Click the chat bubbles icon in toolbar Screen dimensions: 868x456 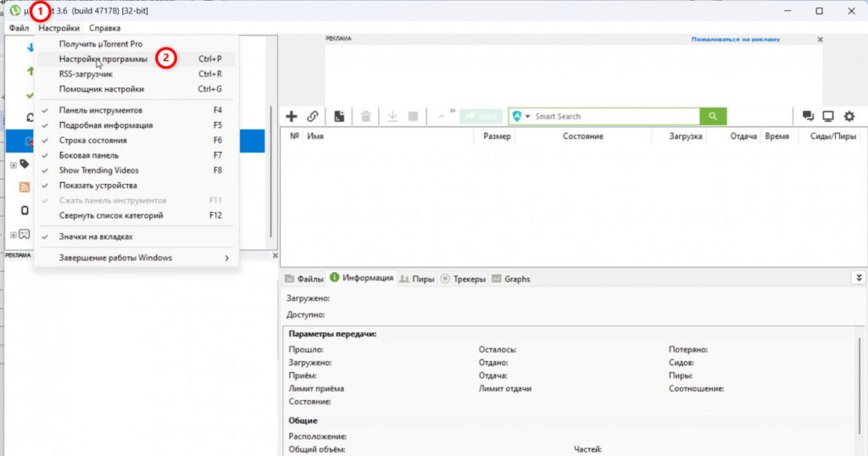click(x=808, y=116)
